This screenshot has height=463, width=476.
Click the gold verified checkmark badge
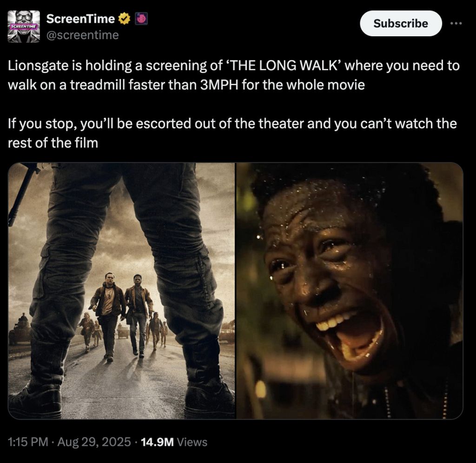[x=124, y=19]
